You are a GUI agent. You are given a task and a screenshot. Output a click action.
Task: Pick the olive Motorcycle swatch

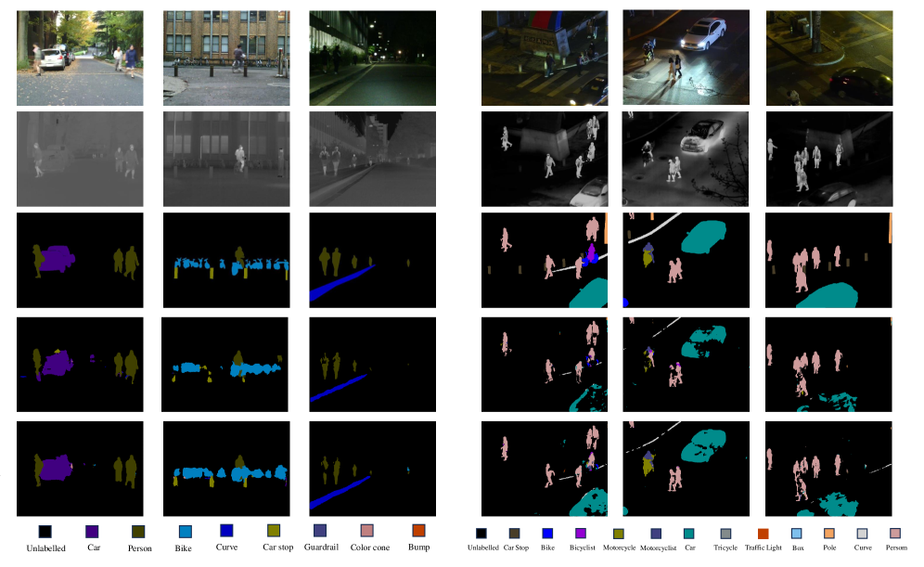(618, 534)
